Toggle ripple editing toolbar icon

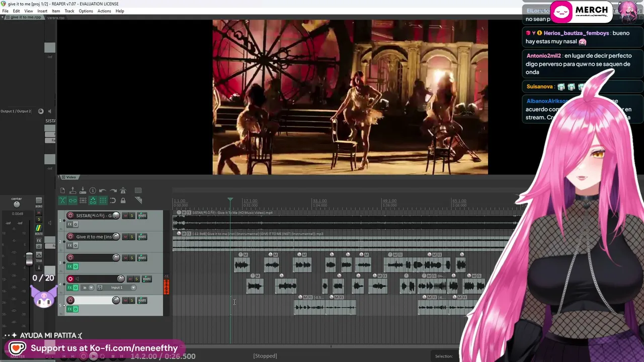(83, 201)
